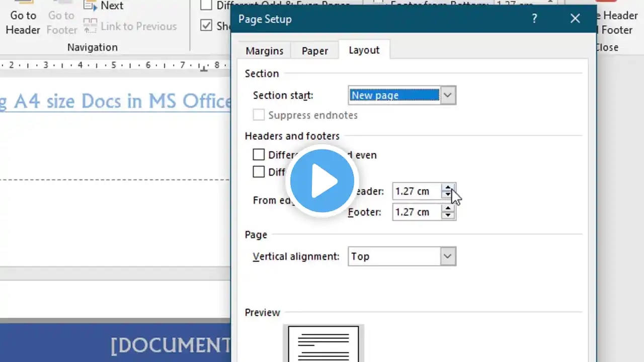Click the page preview thumbnail

(324, 344)
